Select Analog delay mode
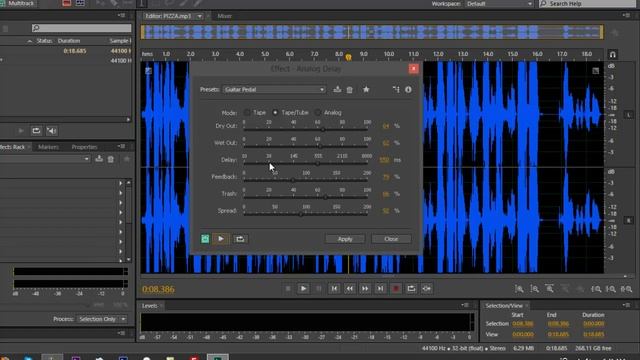640x360 pixels. (x=318, y=112)
